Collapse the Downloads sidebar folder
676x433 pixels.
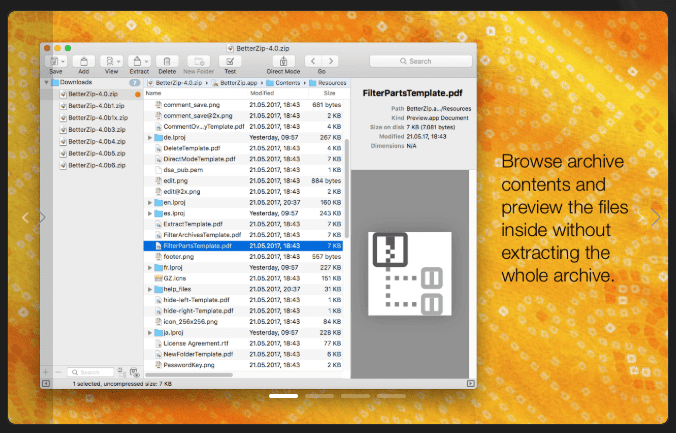tap(46, 82)
